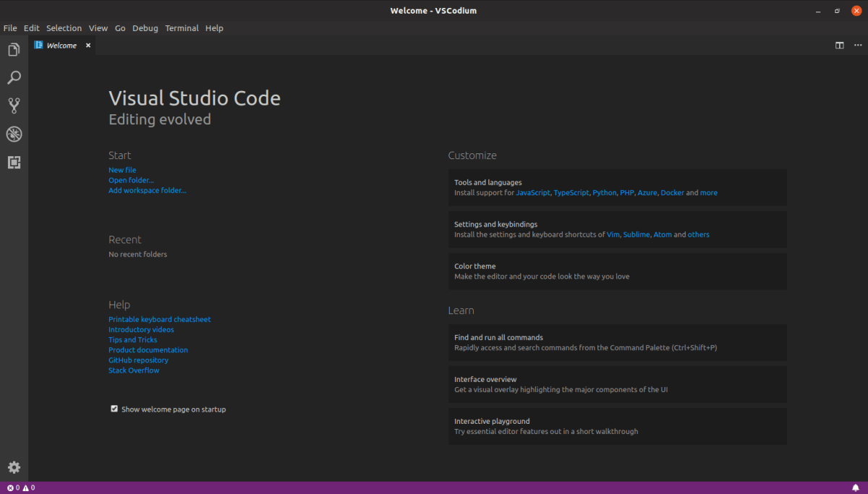Viewport: 868px width, 494px height.
Task: Open the Extensions view icon
Action: point(14,162)
